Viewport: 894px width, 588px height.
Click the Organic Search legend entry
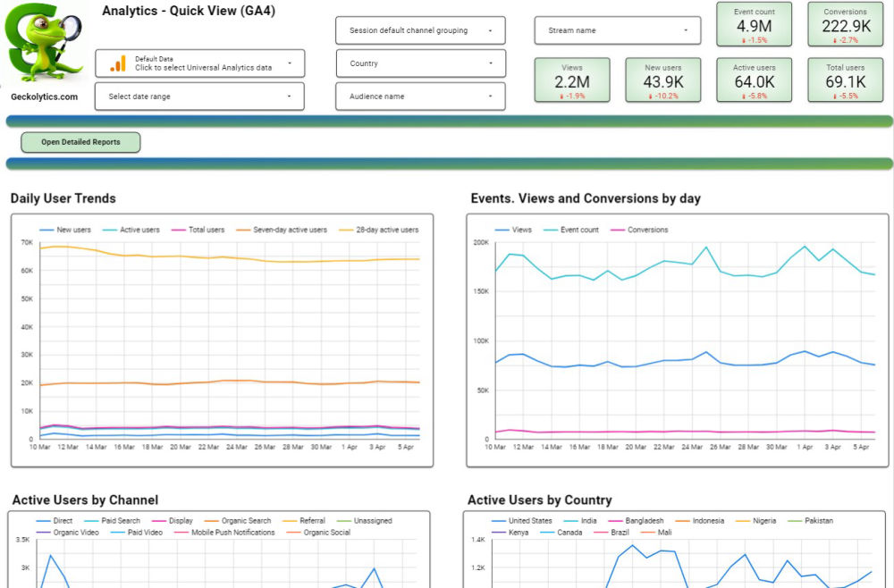(238, 521)
